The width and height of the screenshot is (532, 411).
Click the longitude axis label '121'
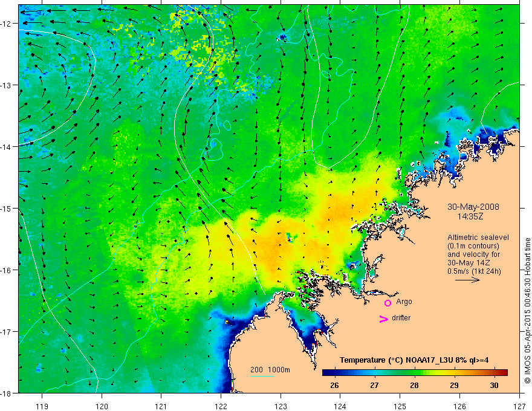point(161,406)
